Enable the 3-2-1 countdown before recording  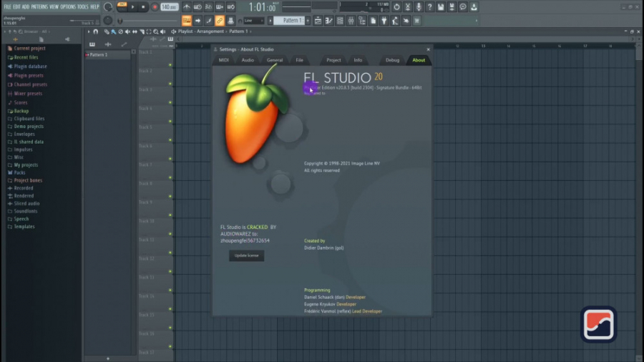[x=209, y=7]
